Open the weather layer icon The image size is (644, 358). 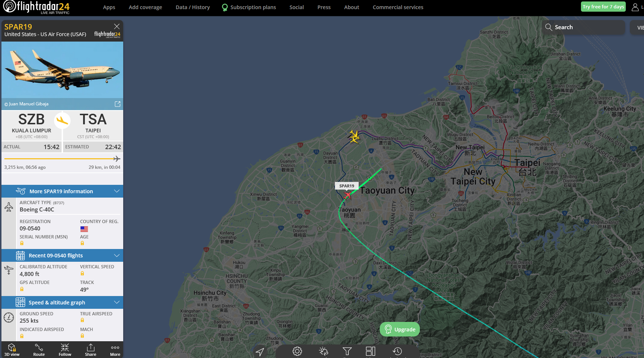323,351
